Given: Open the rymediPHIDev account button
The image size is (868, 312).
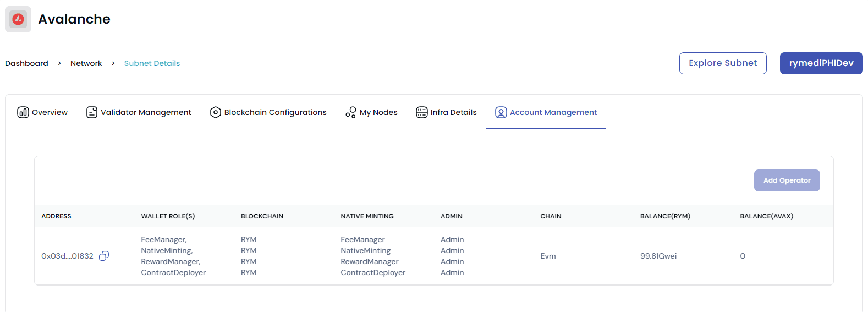Looking at the screenshot, I should [x=821, y=63].
